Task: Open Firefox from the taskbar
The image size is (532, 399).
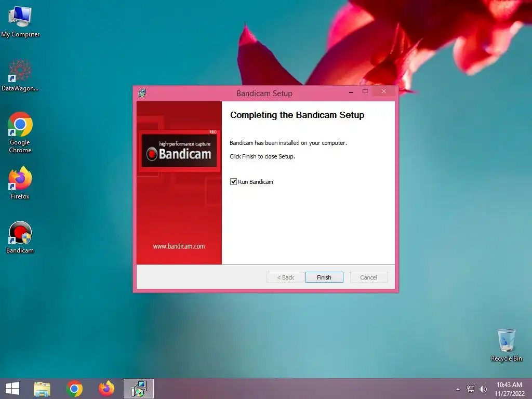Action: [x=107, y=389]
